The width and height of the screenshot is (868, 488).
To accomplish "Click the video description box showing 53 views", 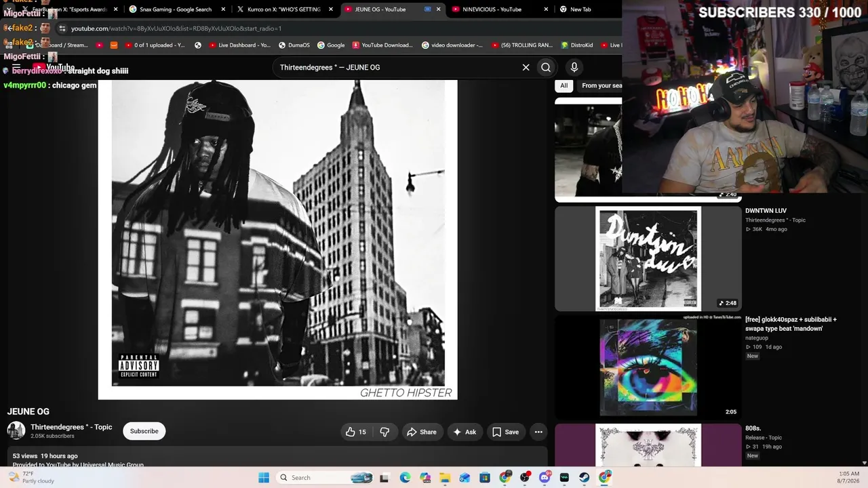I will [277, 457].
